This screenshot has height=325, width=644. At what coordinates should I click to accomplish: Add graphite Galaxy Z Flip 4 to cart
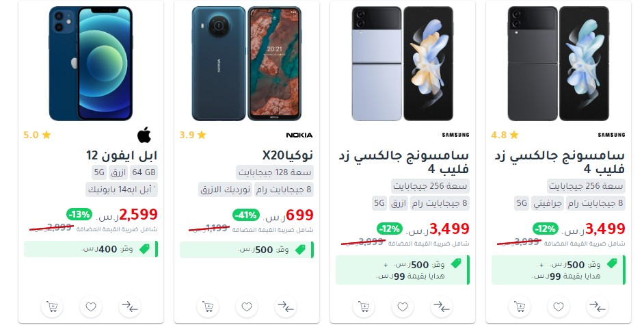click(520, 307)
